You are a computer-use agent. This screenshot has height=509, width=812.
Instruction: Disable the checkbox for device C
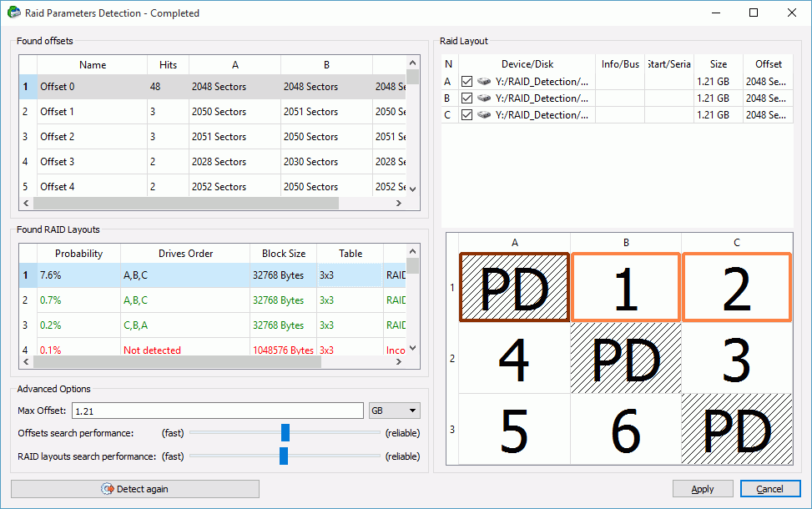[x=467, y=115]
